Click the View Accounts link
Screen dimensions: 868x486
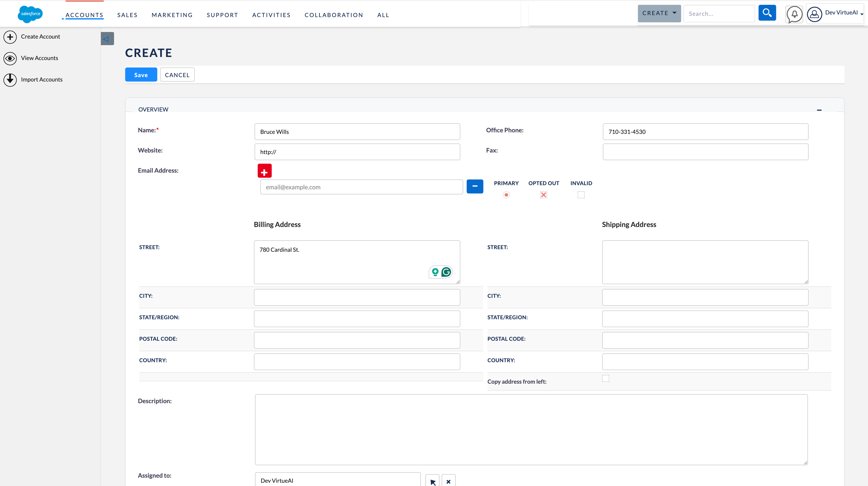[39, 58]
